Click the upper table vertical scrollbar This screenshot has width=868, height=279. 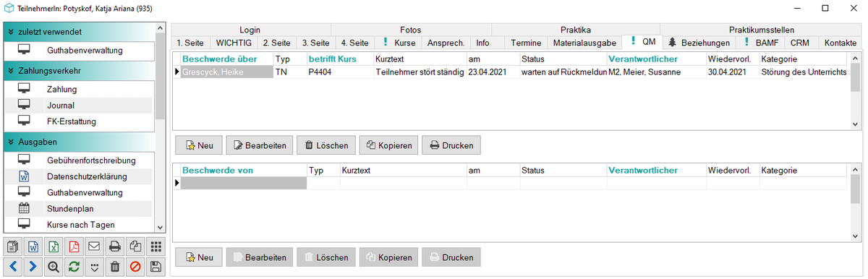point(856,91)
